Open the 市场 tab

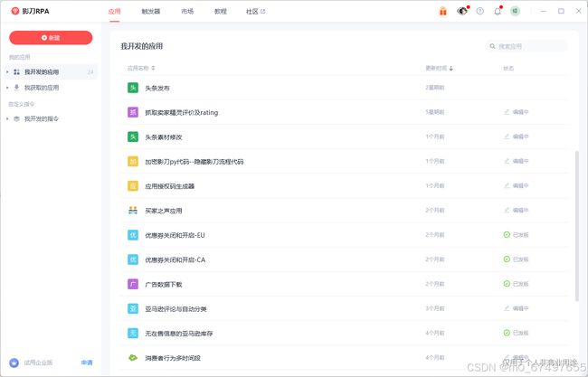[x=187, y=12]
